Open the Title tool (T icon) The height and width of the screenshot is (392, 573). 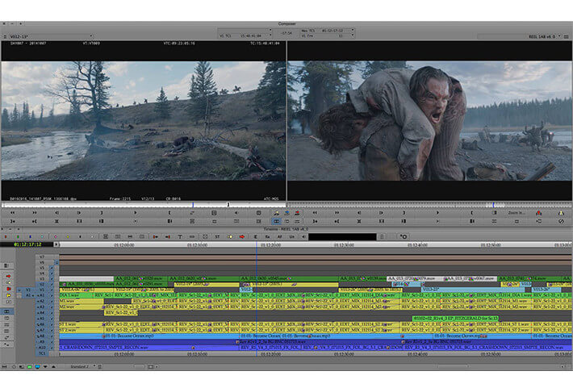[x=180, y=237]
